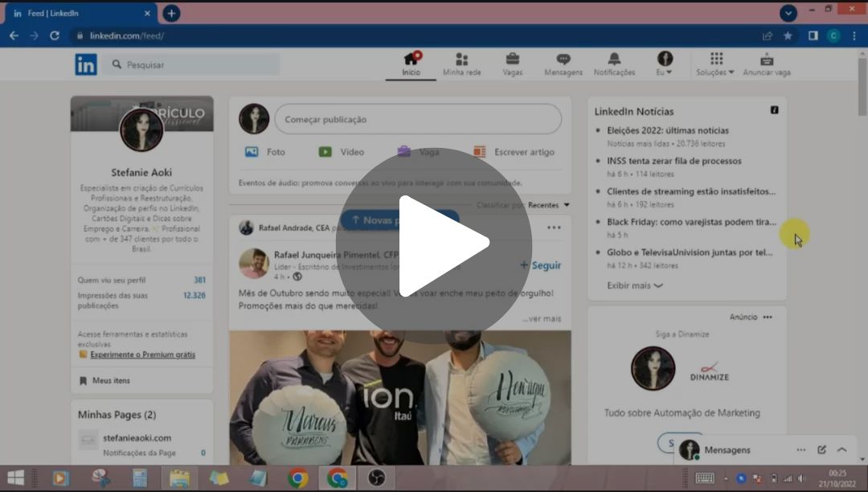Open the three-dot menu on Rafael Andrade's post
The image size is (868, 492).
[554, 228]
